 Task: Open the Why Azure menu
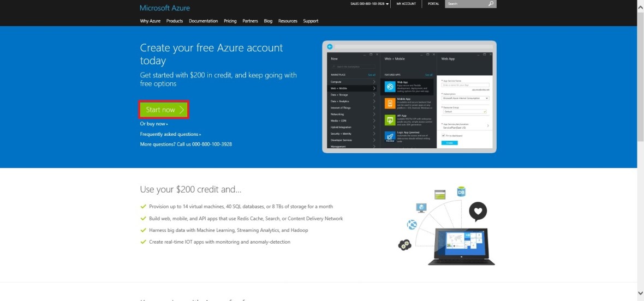click(150, 21)
